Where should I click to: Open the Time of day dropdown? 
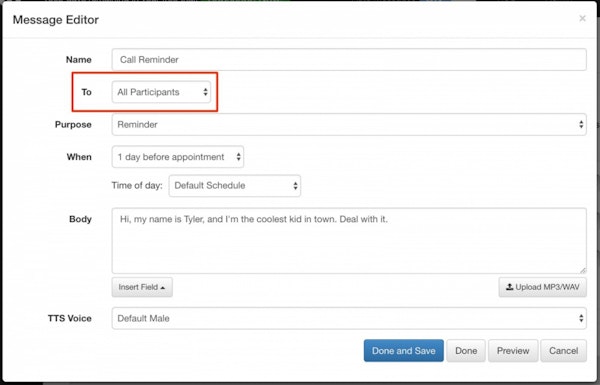(235, 186)
